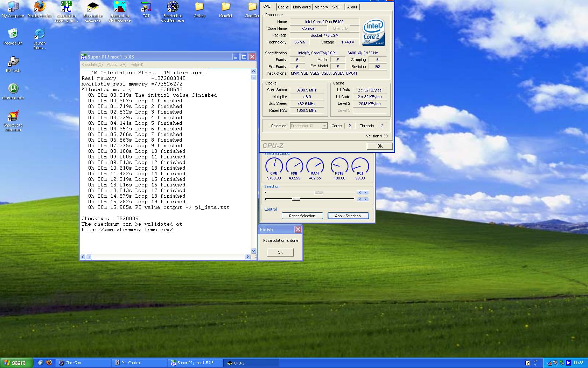Click the Core Speed 3700.5 MHz field
The image size is (588, 368).
[307, 90]
